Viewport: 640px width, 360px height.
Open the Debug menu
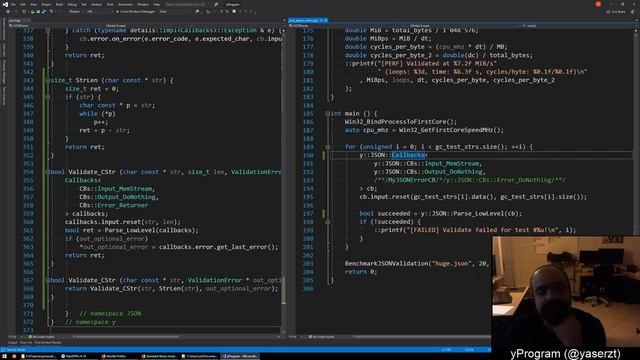72,4
